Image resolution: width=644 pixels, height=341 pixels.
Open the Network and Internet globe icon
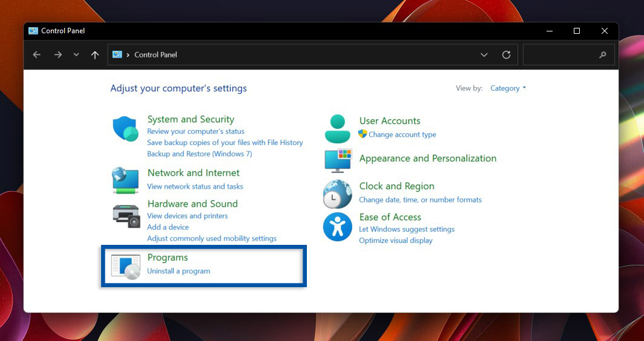pos(126,180)
